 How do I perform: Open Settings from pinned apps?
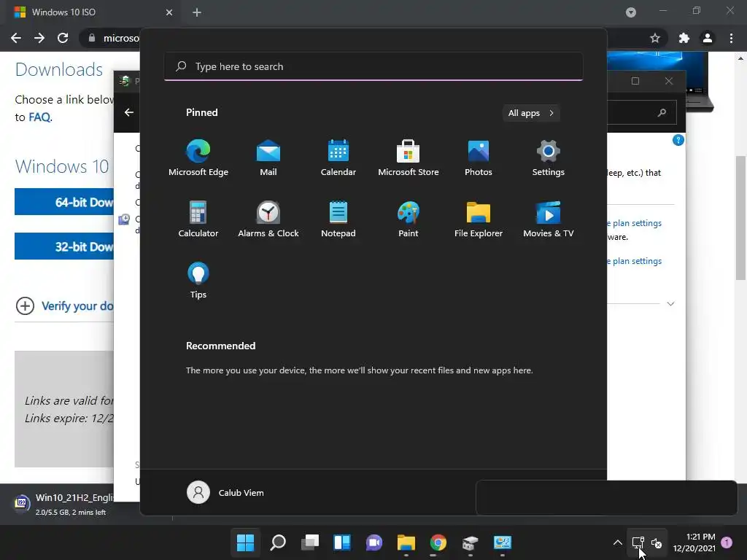coord(549,157)
